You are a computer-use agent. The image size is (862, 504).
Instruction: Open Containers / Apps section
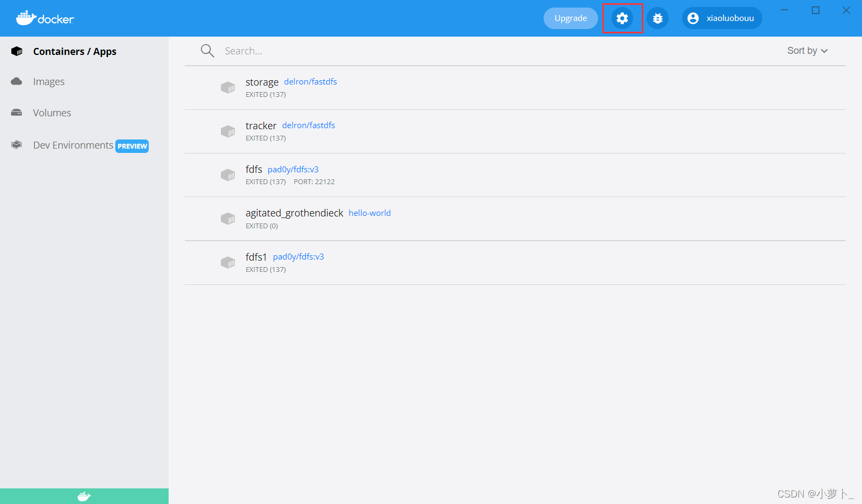point(75,51)
